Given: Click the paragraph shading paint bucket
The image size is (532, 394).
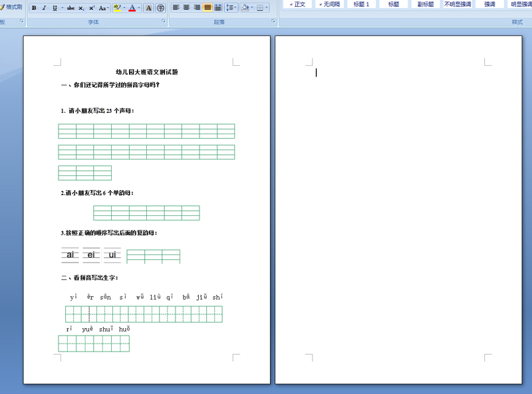Looking at the screenshot, I should point(245,7).
